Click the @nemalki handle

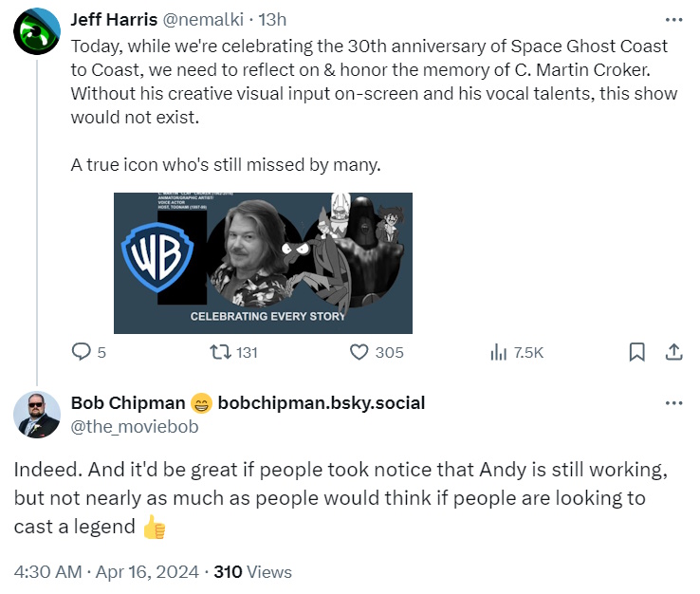tap(201, 19)
